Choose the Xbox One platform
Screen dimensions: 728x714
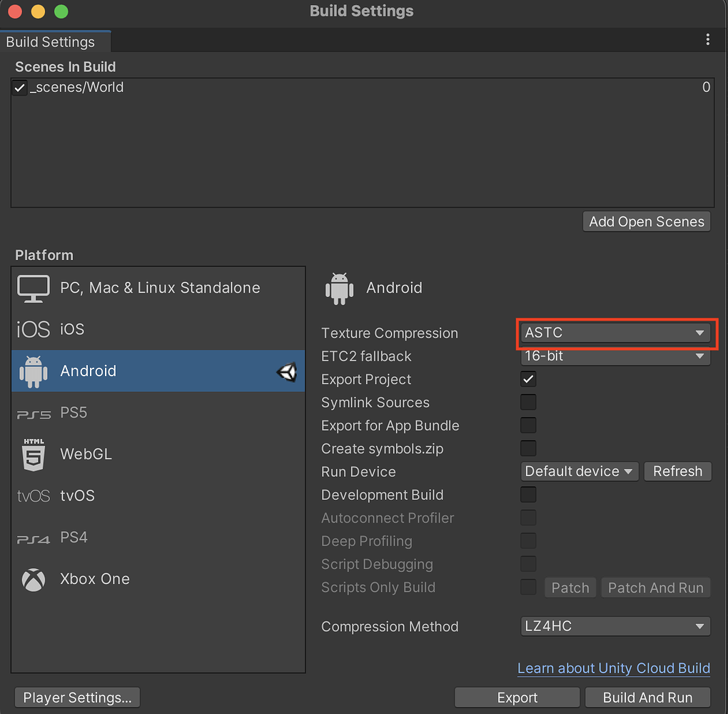(x=95, y=579)
